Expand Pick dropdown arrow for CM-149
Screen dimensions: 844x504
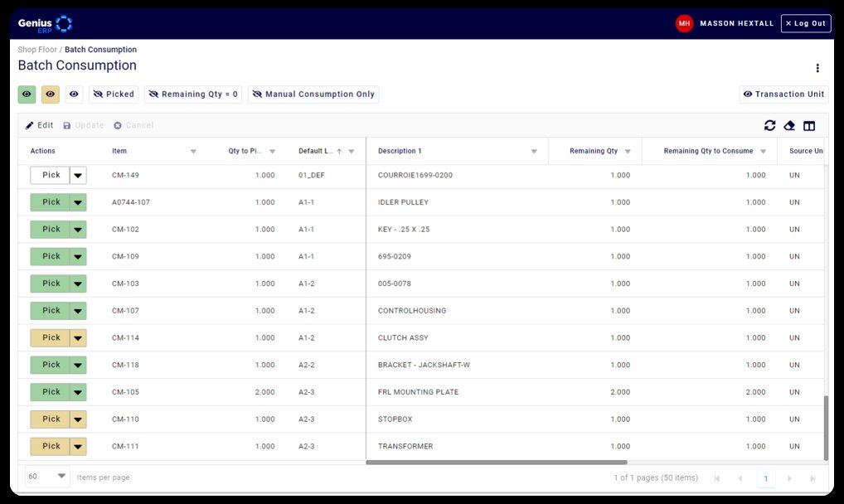[x=78, y=176]
